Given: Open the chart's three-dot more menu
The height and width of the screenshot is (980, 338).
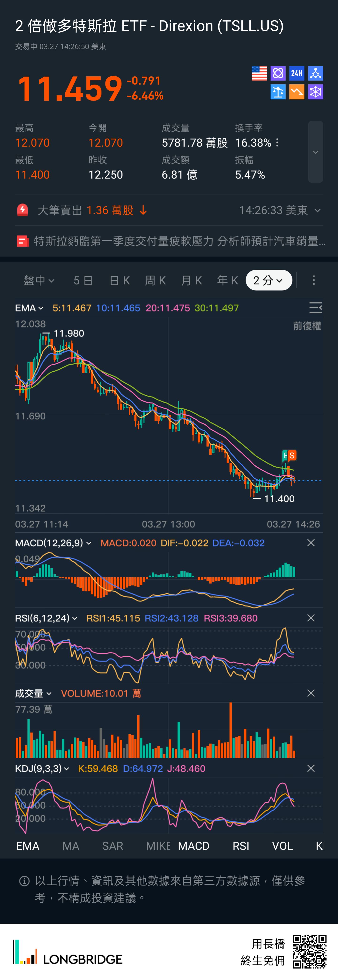Looking at the screenshot, I should pos(313,280).
